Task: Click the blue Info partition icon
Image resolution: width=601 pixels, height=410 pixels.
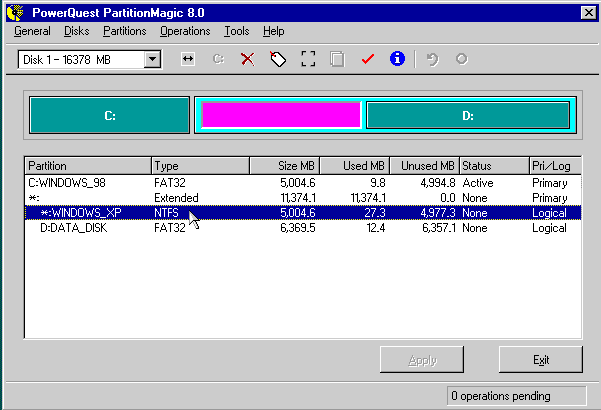Action: (x=397, y=59)
